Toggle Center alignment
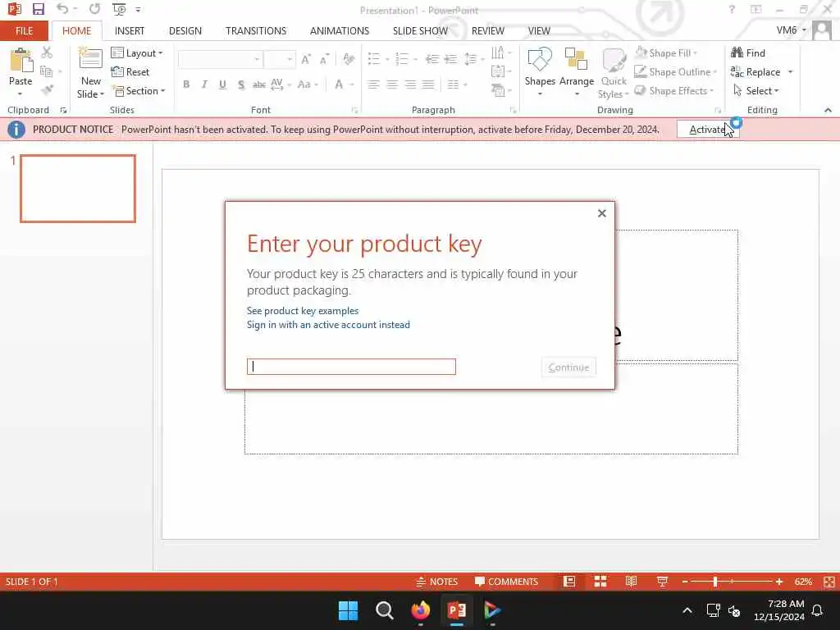The width and height of the screenshot is (840, 630). point(391,84)
